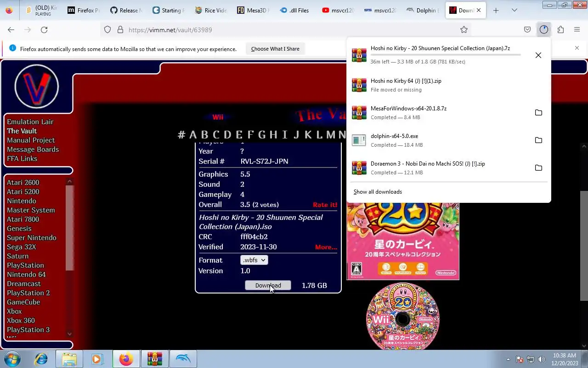This screenshot has height=368, width=588.
Task: Open Windows Explorer from the taskbar
Action: click(69, 359)
